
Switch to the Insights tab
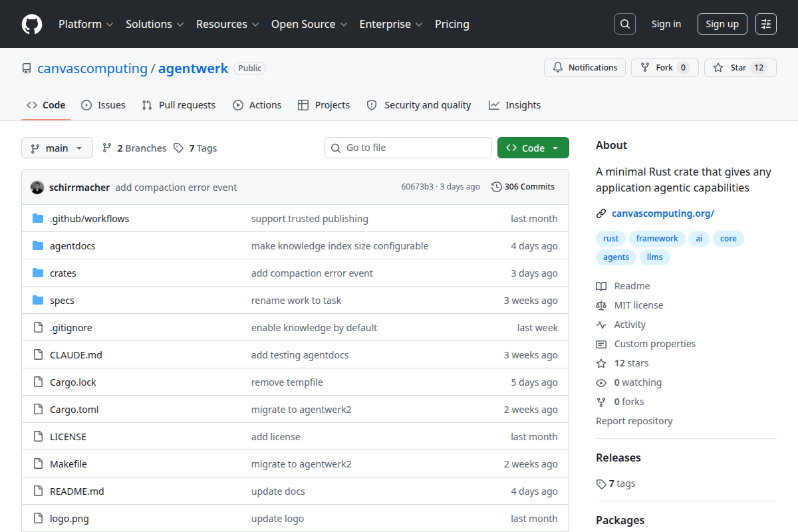point(515,105)
